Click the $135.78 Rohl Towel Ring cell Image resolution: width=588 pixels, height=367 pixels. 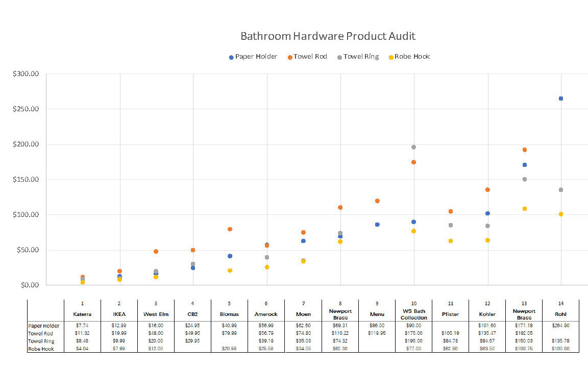pyautogui.click(x=560, y=341)
